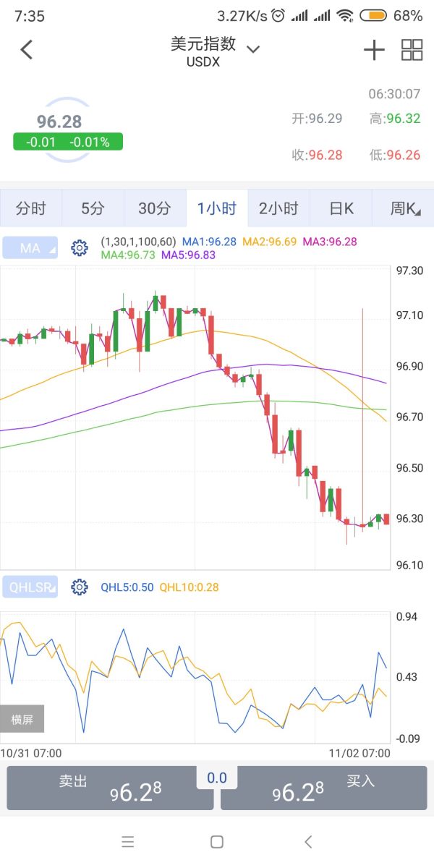Toggle landscape mode with 横屏 button
This screenshot has height=868, width=434.
pyautogui.click(x=22, y=719)
